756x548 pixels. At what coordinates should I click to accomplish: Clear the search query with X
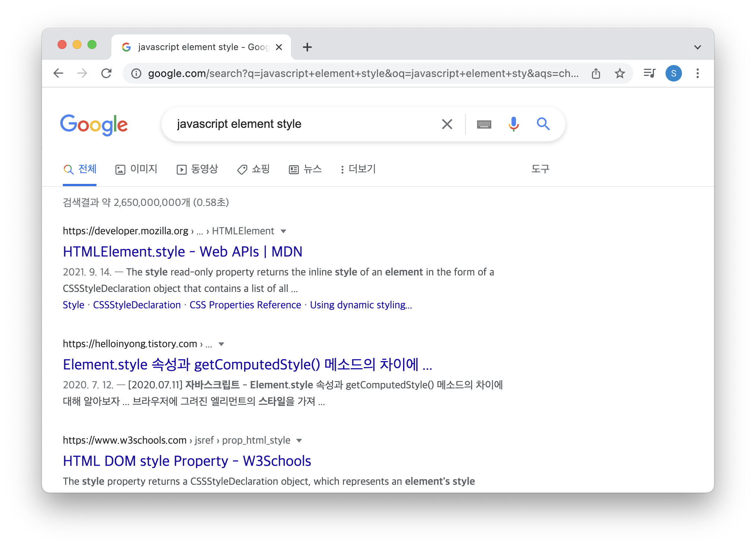(447, 124)
